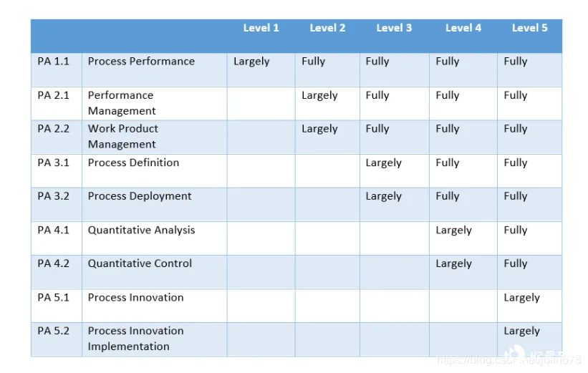Click the Largely cell in the Process Deployment row
The image size is (588, 373).
pyautogui.click(x=383, y=196)
